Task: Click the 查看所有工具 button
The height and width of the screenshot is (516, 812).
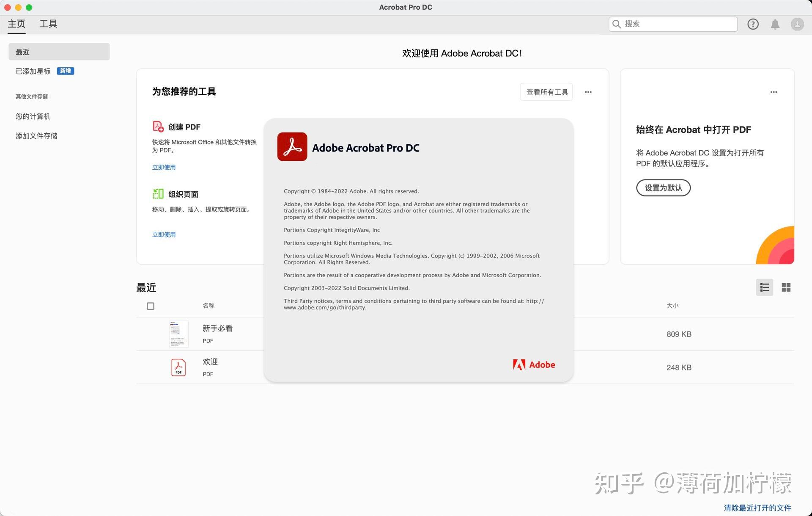Action: 546,92
